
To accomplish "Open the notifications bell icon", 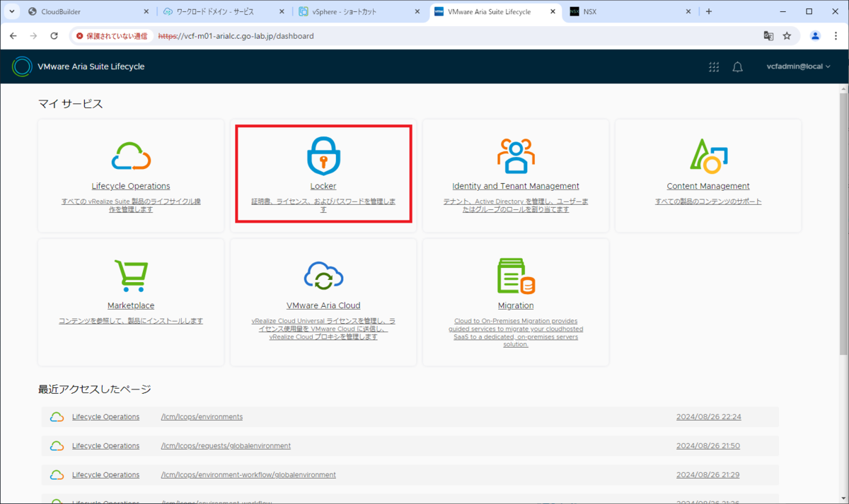I will [737, 66].
